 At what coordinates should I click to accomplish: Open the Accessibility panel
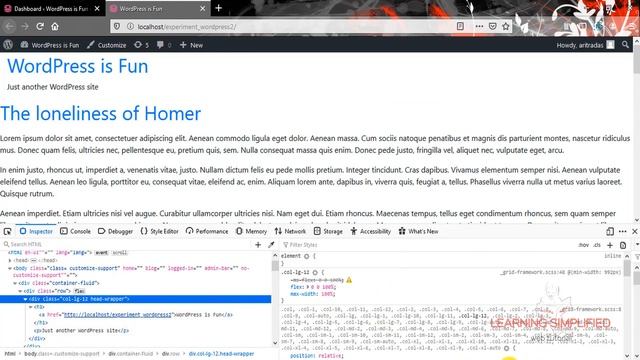coord(371,231)
